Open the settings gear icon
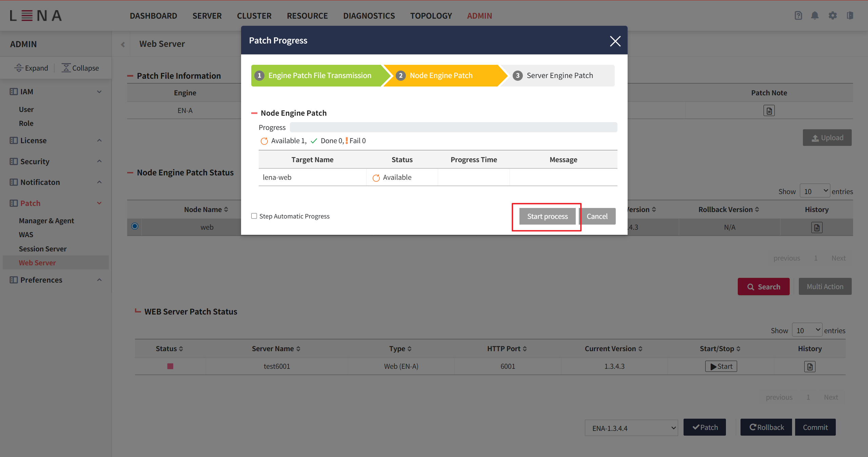The image size is (868, 457). pos(832,16)
